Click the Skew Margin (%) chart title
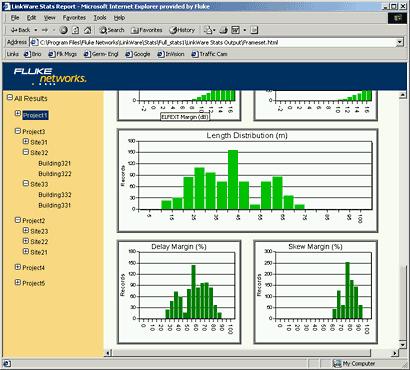The image size is (410, 370). [x=315, y=247]
